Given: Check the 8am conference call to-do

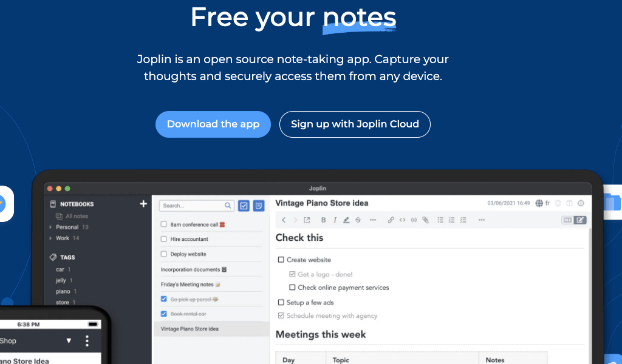Looking at the screenshot, I should [x=163, y=224].
